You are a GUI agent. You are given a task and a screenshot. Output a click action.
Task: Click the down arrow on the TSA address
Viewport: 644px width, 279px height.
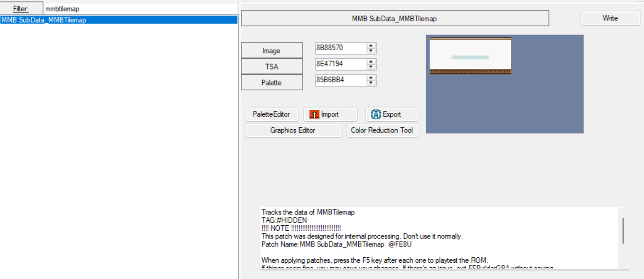point(371,67)
